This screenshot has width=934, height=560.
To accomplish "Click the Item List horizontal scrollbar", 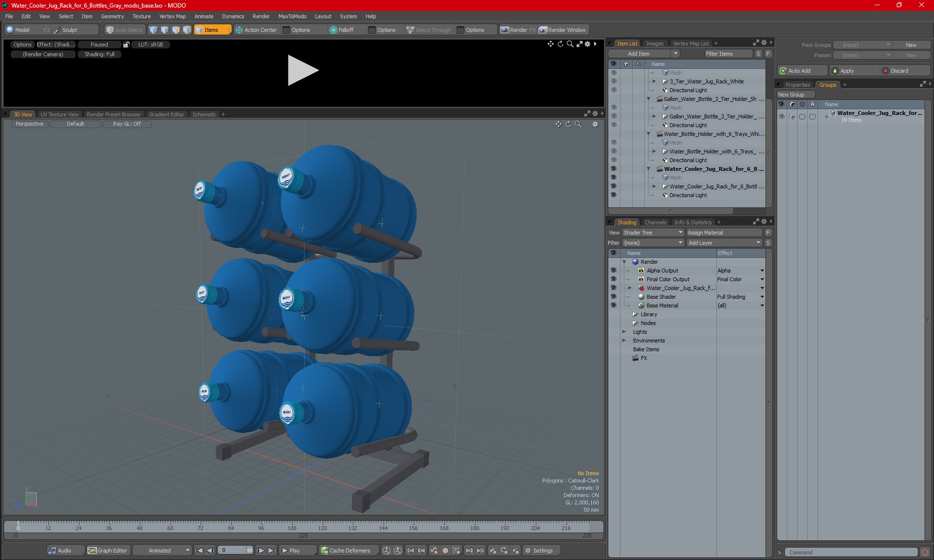I will 670,211.
